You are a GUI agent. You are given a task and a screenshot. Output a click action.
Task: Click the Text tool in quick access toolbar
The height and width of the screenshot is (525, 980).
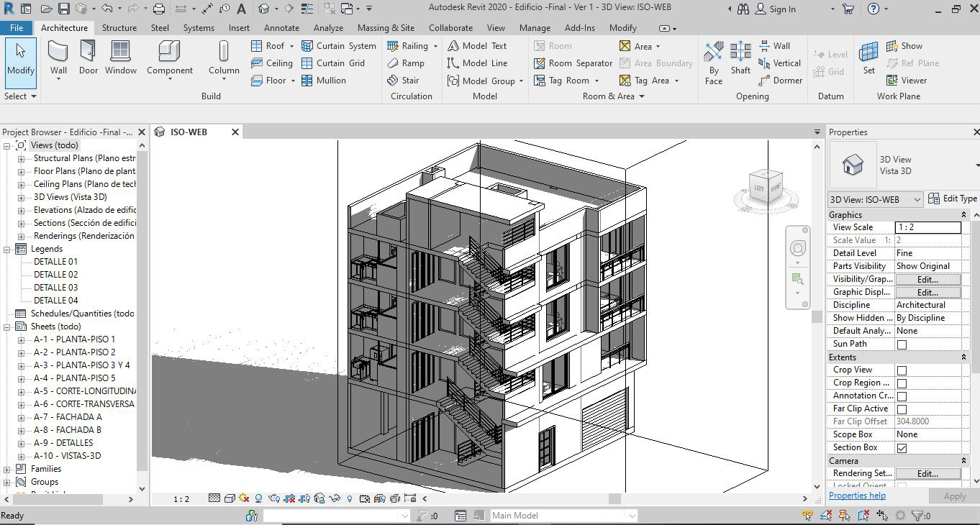point(241,9)
